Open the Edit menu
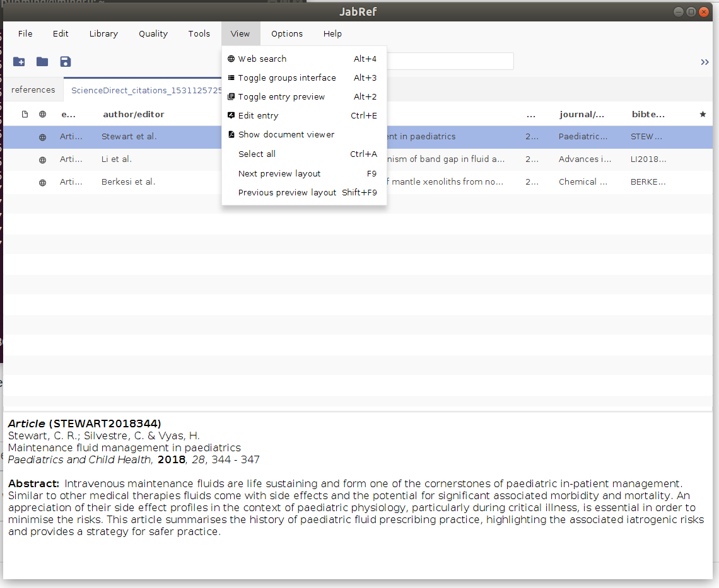Image resolution: width=719 pixels, height=588 pixels. pyautogui.click(x=61, y=33)
